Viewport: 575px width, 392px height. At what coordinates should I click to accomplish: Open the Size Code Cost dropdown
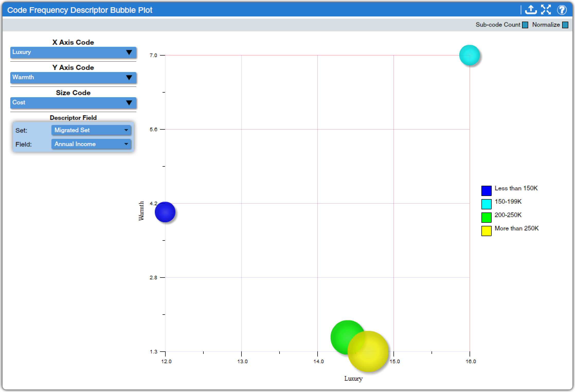[x=73, y=103]
